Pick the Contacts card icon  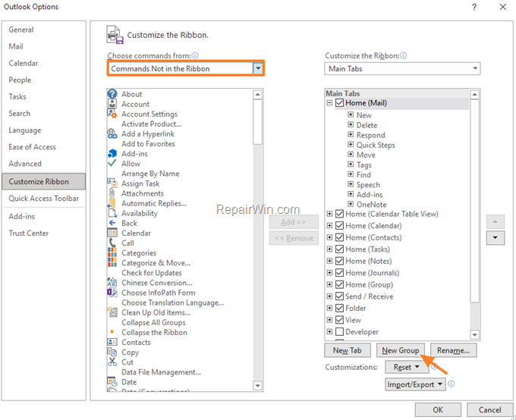[x=112, y=342]
